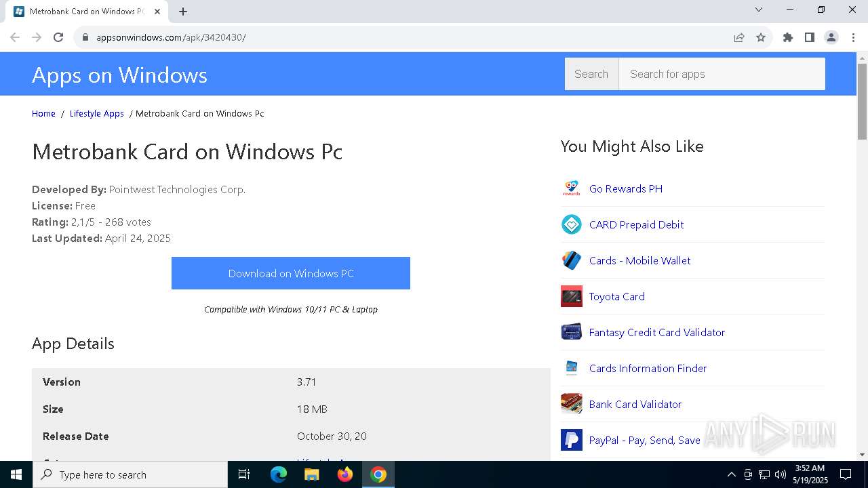Open the Toyota Card link

point(617,296)
